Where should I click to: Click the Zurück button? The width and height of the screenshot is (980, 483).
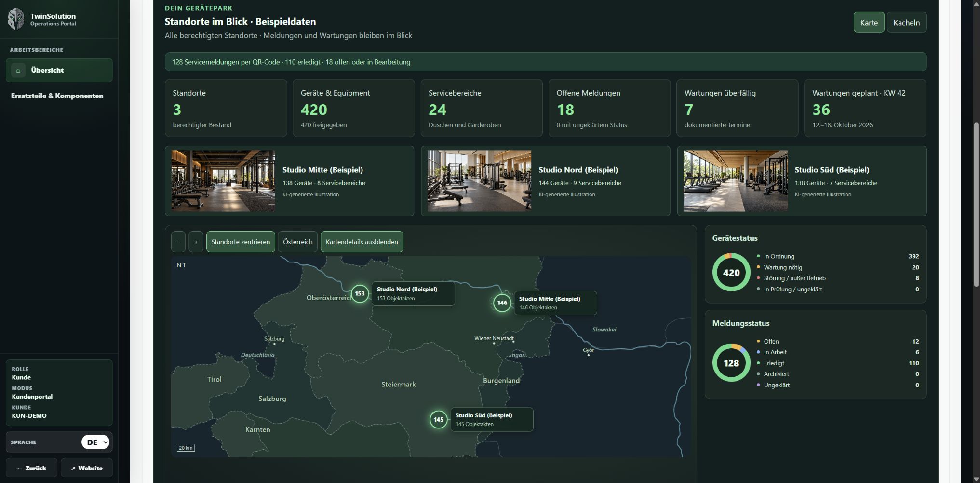[x=31, y=468]
